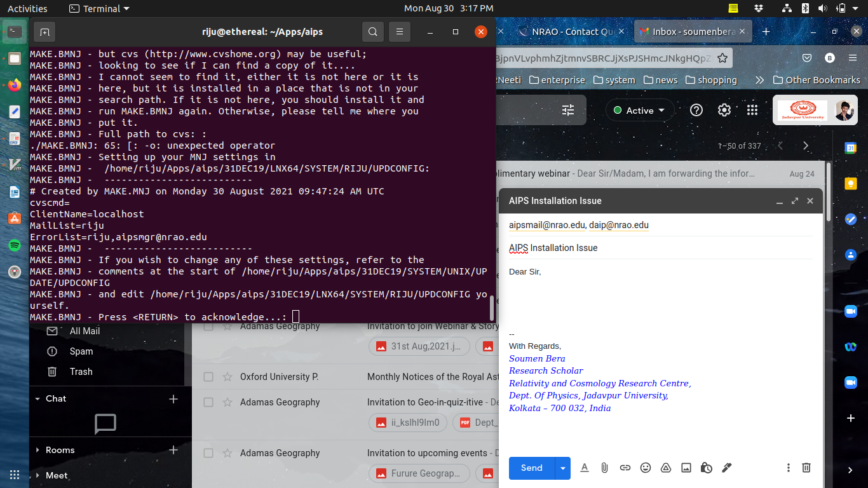
Task: Click the attach files paperclip icon
Action: pos(604,468)
